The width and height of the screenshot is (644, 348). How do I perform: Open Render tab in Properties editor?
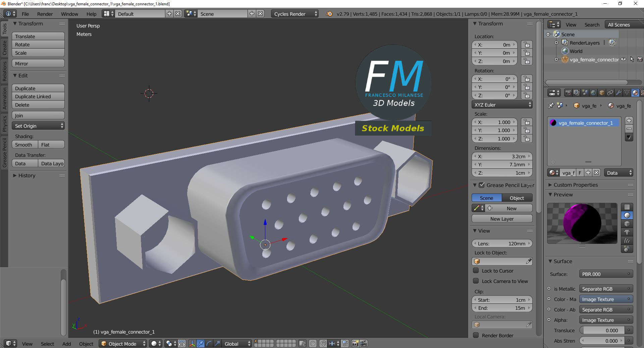(568, 93)
